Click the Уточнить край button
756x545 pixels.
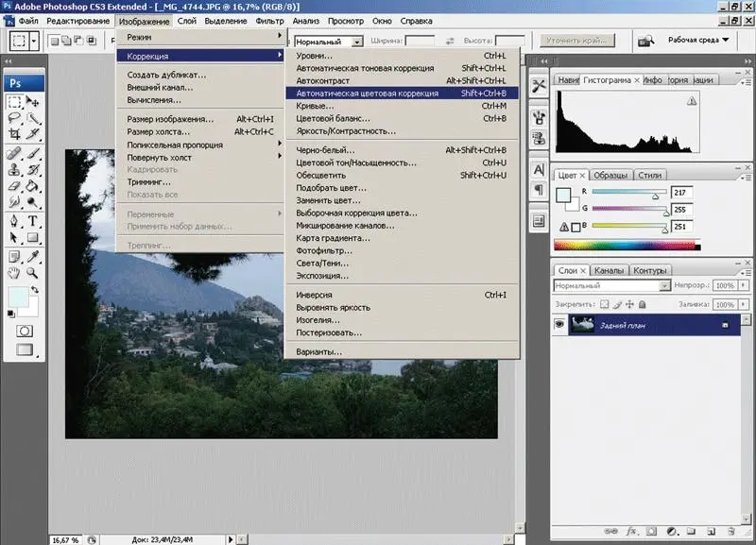[576, 41]
